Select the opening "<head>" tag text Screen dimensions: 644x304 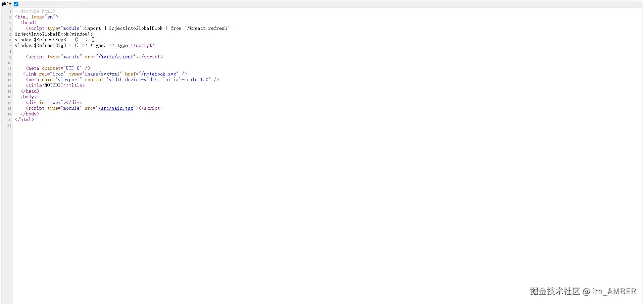tap(29, 22)
